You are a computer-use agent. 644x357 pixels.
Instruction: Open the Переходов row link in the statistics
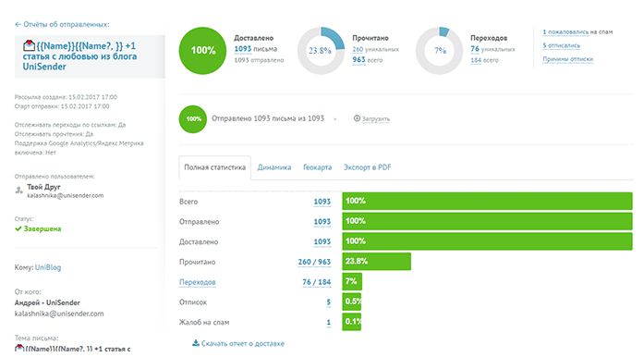pos(197,282)
